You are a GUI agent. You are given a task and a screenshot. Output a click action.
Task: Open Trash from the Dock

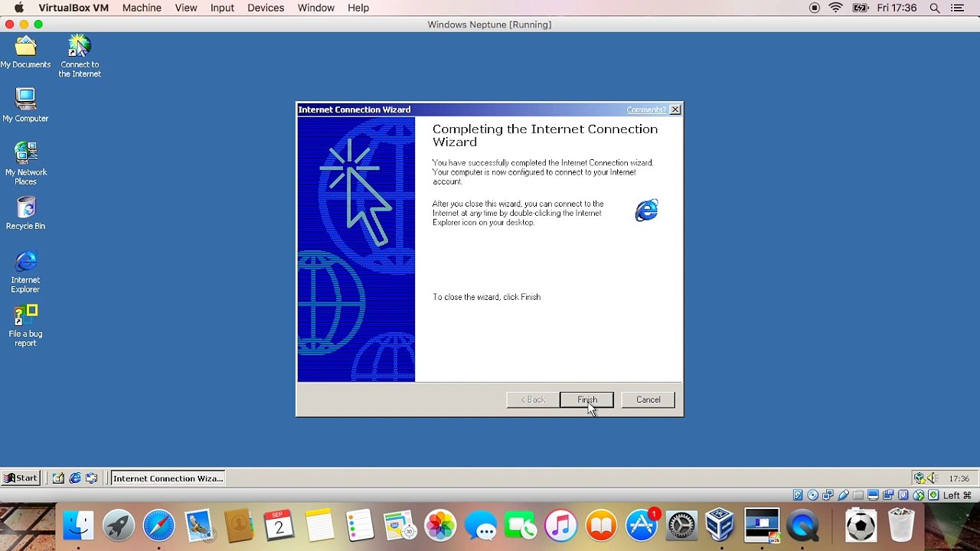coord(902,527)
